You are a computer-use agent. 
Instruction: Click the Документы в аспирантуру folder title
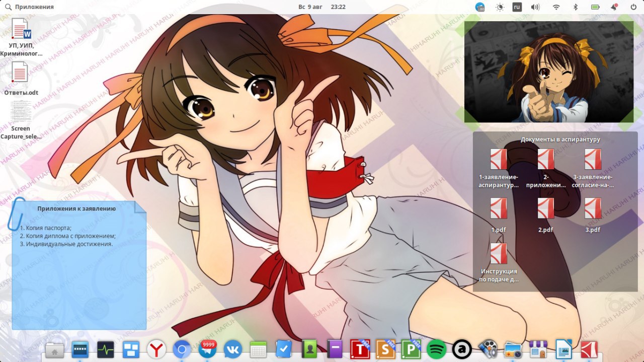pos(560,139)
